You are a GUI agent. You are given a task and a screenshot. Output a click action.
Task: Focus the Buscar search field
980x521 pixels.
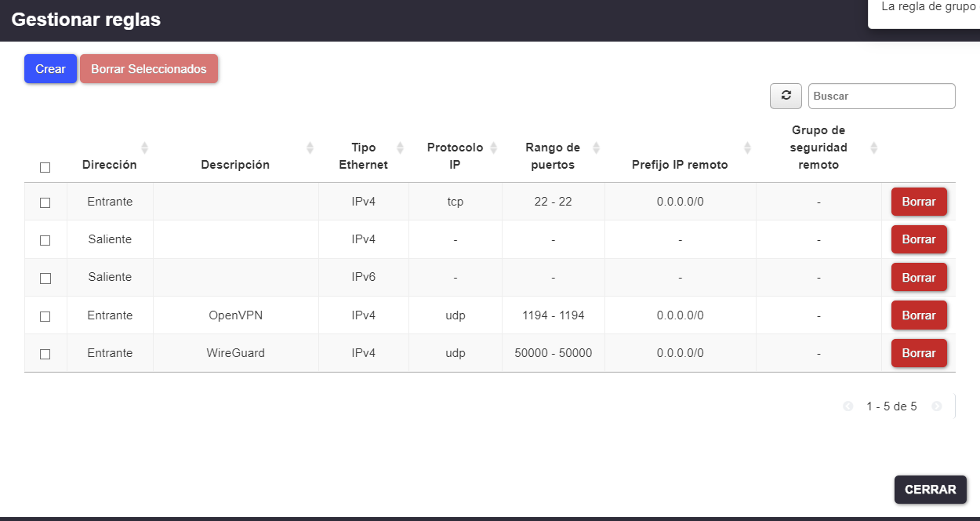coord(881,96)
